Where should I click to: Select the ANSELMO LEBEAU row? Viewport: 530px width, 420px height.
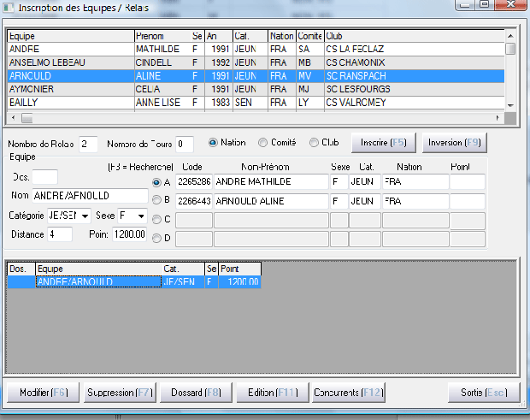coord(68,62)
